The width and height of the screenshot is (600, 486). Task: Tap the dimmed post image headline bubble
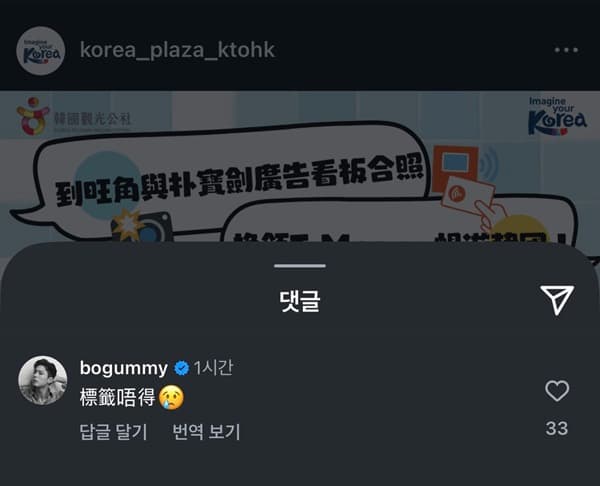pyautogui.click(x=230, y=180)
